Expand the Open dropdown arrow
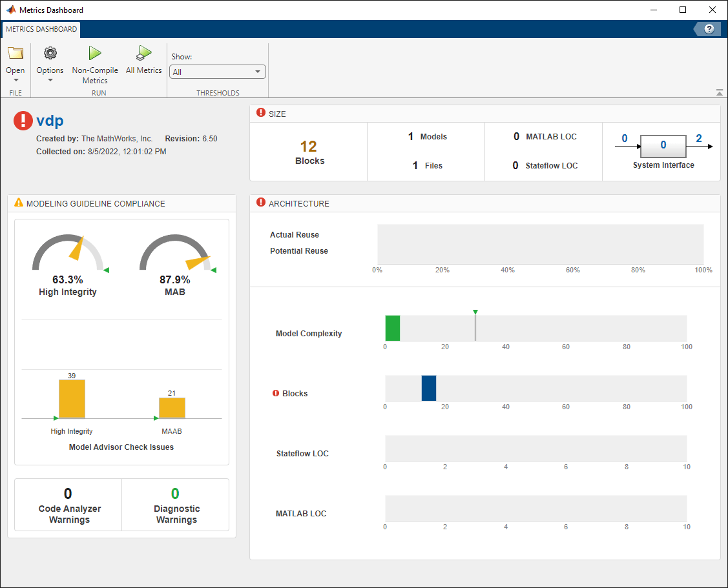The image size is (728, 588). coord(16,81)
